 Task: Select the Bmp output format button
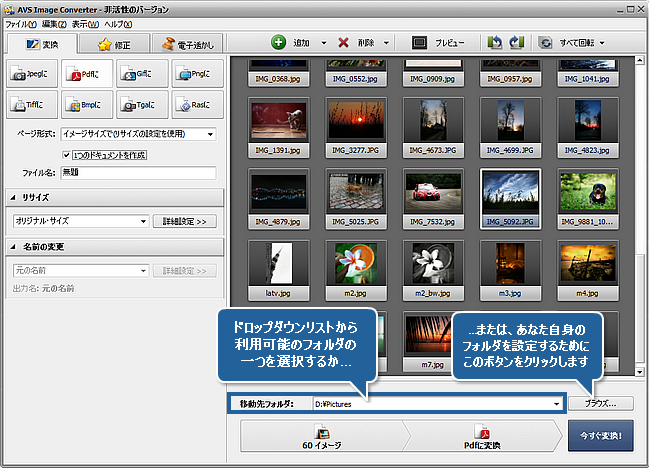coord(85,103)
